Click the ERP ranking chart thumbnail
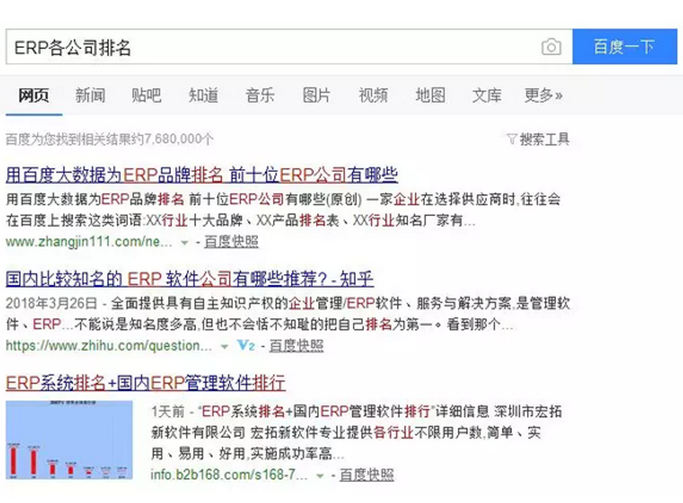Viewport: 683px width, 503px height. (x=69, y=440)
